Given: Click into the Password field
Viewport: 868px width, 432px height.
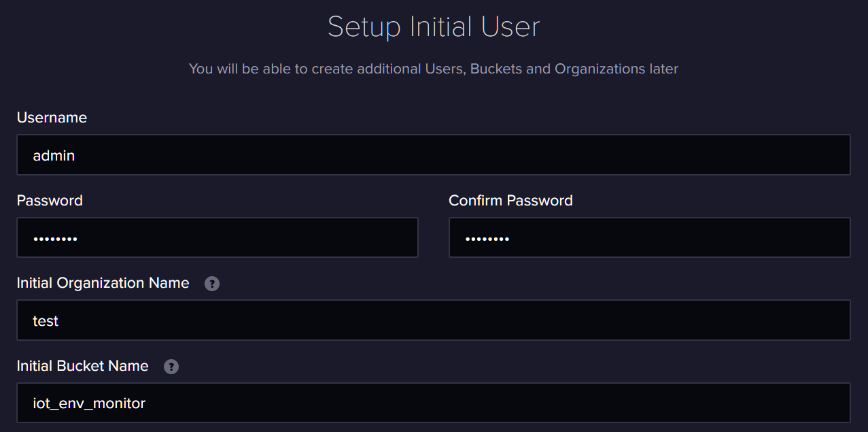Looking at the screenshot, I should (x=218, y=237).
